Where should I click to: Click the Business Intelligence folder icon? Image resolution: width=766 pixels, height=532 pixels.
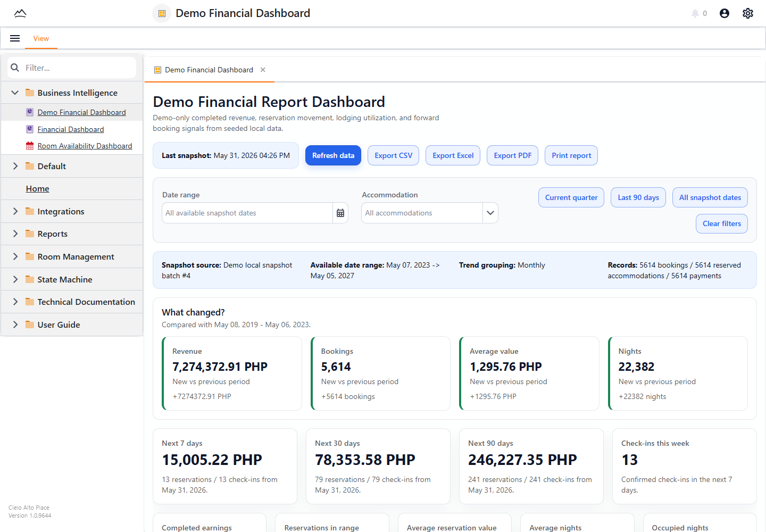[30, 93]
